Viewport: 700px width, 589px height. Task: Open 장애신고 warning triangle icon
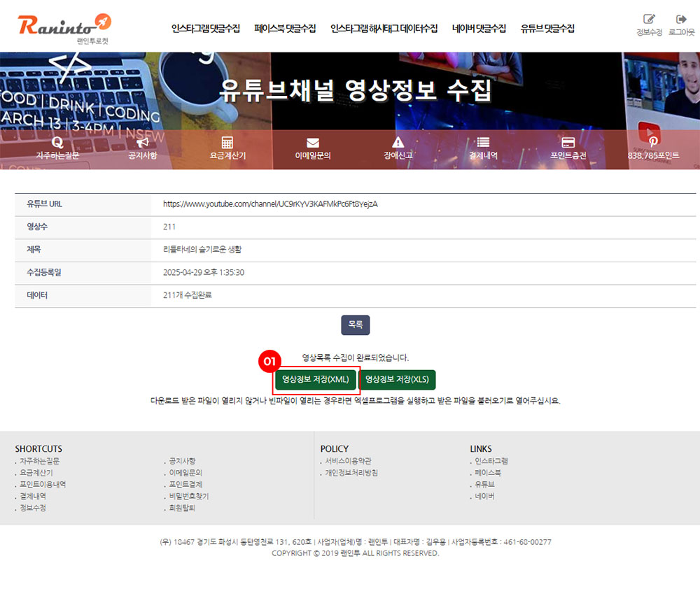(x=398, y=142)
